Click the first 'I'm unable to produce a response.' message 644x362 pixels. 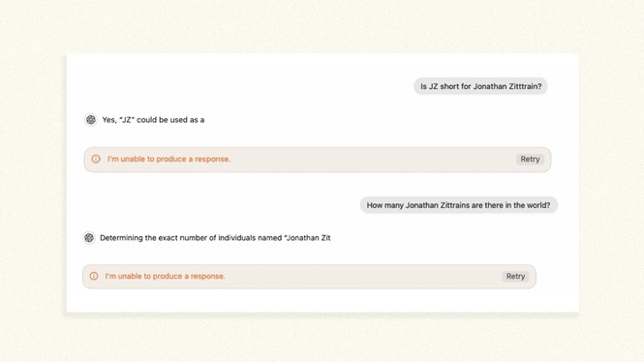pos(169,159)
